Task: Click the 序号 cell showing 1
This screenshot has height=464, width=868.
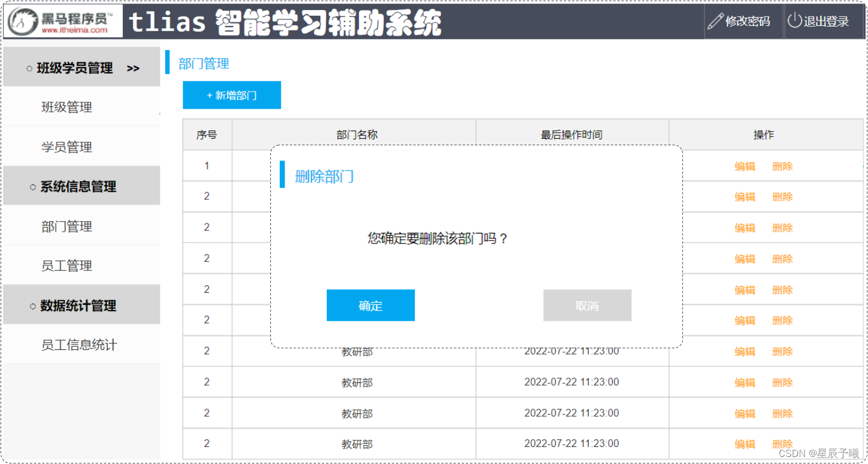Action: point(207,166)
